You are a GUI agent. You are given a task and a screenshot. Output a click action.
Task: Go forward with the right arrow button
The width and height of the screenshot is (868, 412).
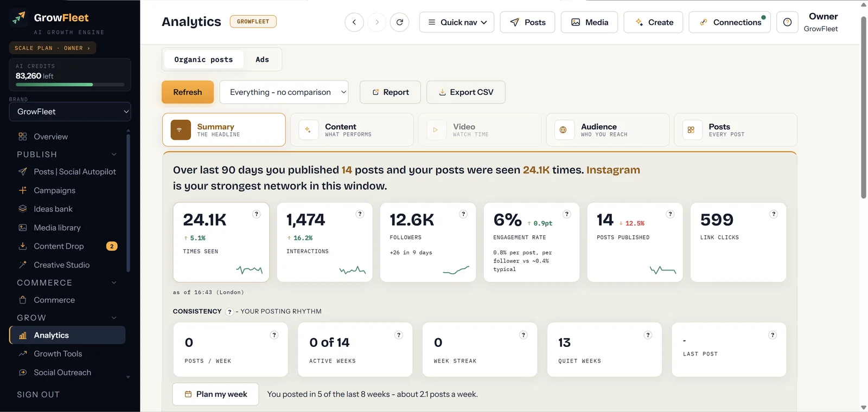(x=377, y=22)
